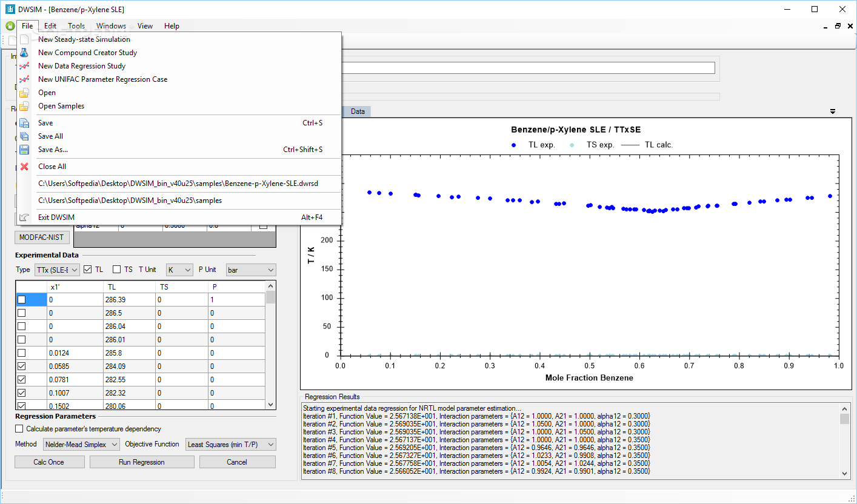Click the flask icon for Compound Creator Study
Screen dimensions: 857x504
(x=24, y=53)
